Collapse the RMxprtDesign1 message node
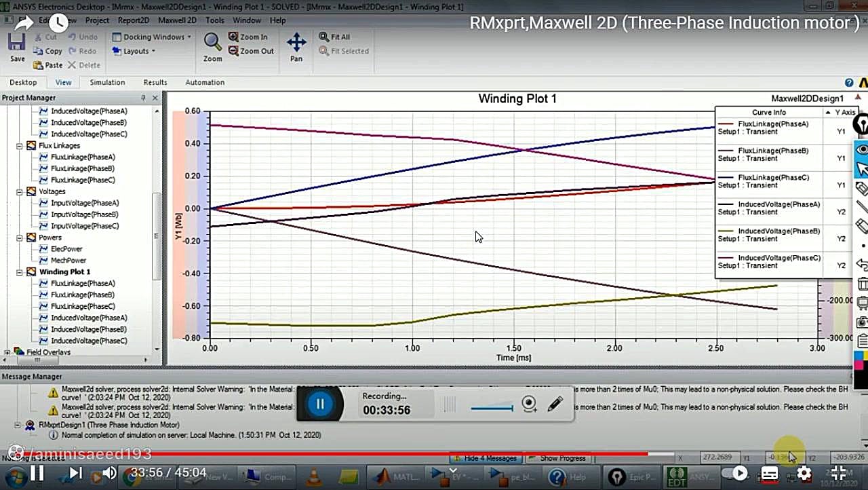 click(18, 425)
